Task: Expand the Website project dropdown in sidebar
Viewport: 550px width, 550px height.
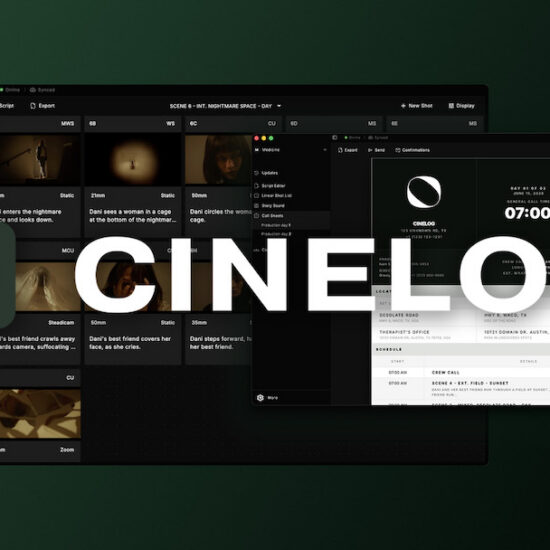Action: pos(325,150)
